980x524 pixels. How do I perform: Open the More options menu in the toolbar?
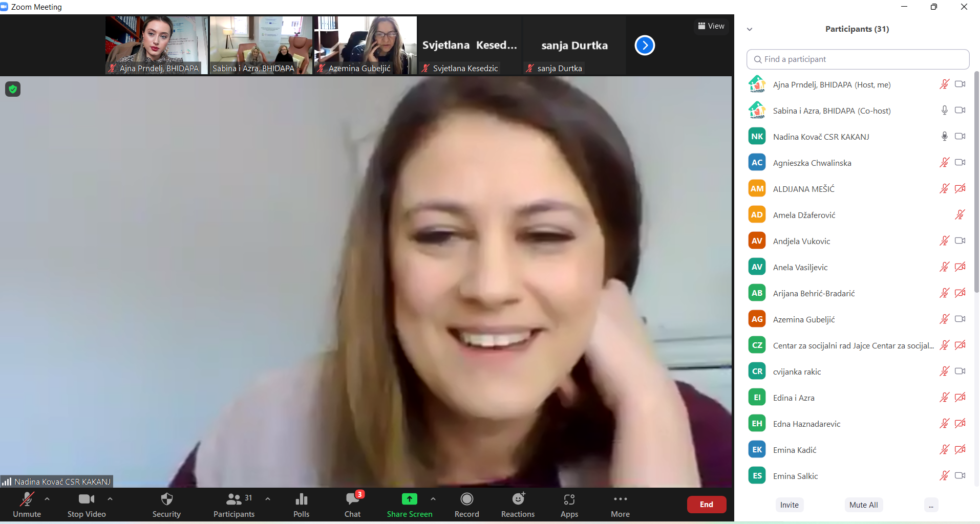click(x=620, y=505)
